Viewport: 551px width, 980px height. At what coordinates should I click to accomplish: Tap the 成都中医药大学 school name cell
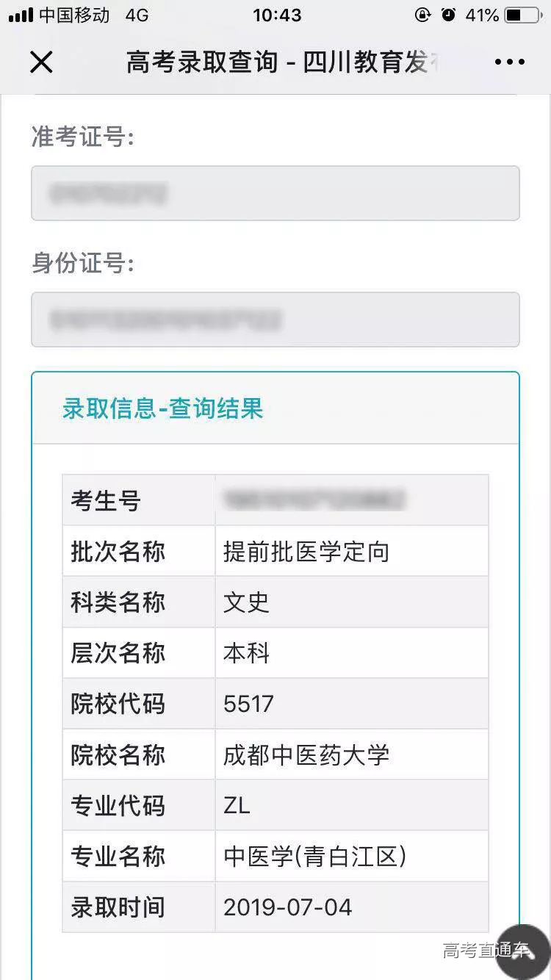coord(351,755)
